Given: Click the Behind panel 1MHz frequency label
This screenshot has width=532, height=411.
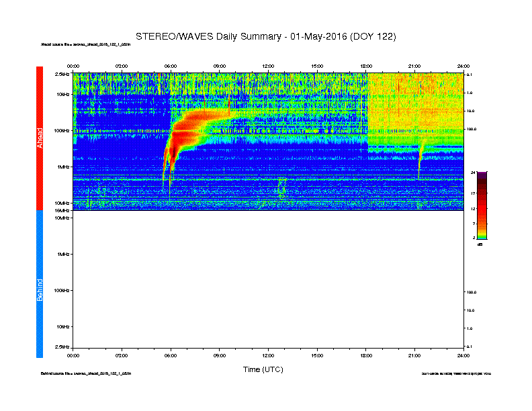Looking at the screenshot, I should (63, 254).
